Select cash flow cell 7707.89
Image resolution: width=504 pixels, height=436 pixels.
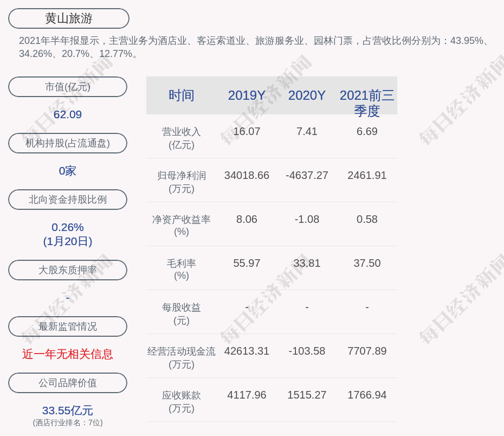367,351
